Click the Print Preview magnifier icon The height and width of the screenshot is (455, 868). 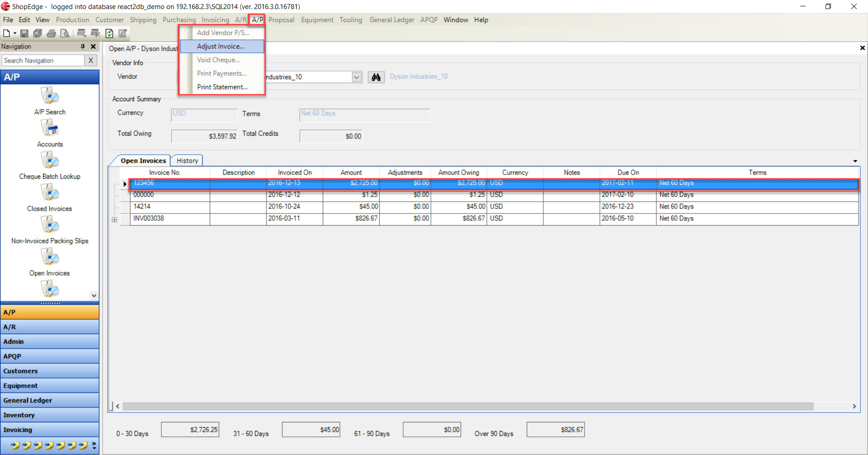(65, 33)
